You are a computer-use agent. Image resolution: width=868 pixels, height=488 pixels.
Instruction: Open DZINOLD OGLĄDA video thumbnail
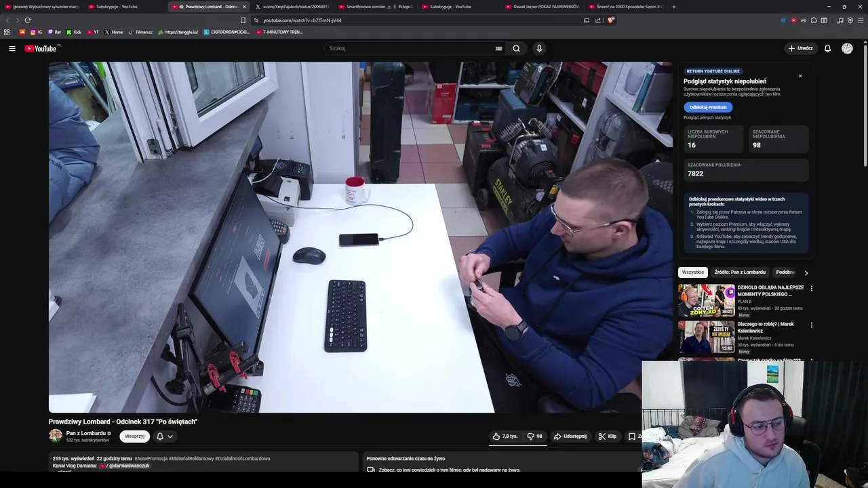pyautogui.click(x=707, y=300)
